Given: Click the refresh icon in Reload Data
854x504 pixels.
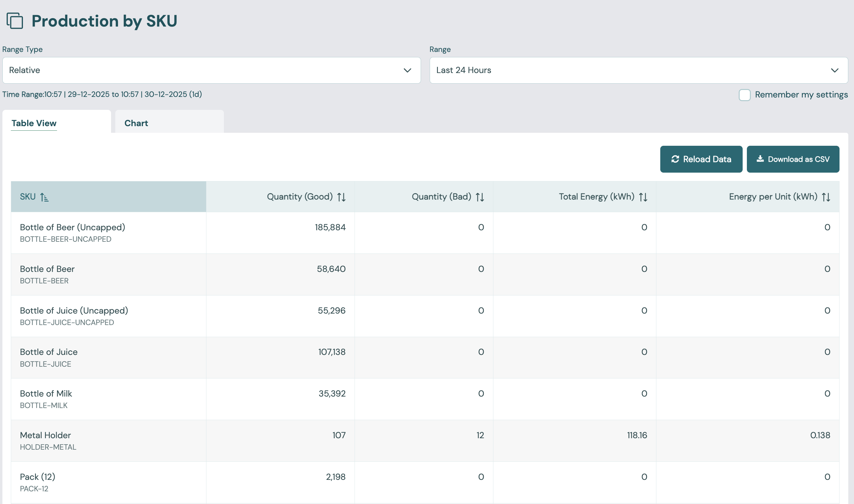Looking at the screenshot, I should coord(675,159).
